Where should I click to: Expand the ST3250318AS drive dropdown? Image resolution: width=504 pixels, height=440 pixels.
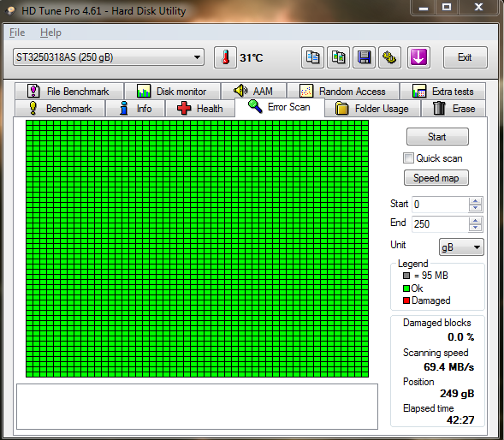pyautogui.click(x=109, y=57)
